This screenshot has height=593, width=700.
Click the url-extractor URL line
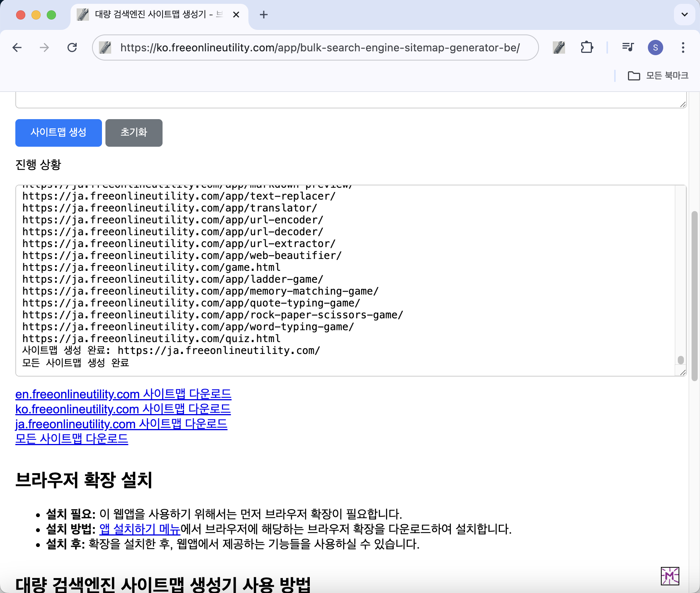(179, 244)
